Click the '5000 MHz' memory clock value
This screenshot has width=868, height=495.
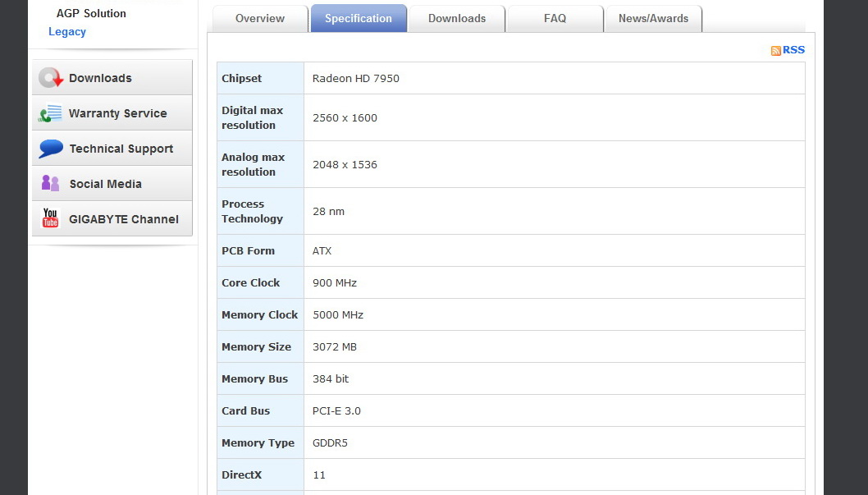pyautogui.click(x=338, y=314)
